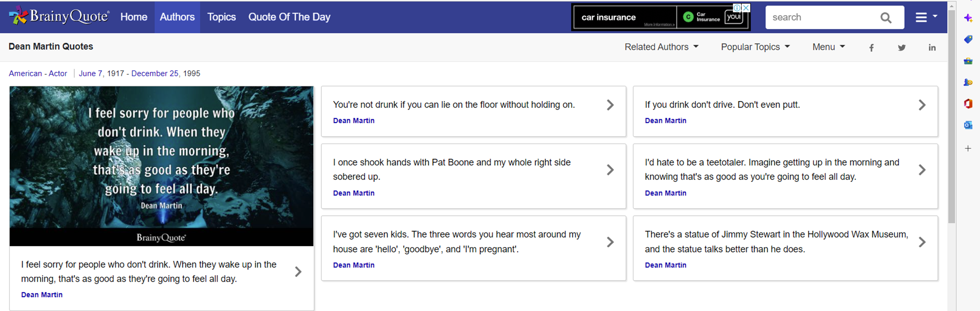
Task: Open 'I once shook hands with Pat Boone' quote
Action: coord(451,170)
